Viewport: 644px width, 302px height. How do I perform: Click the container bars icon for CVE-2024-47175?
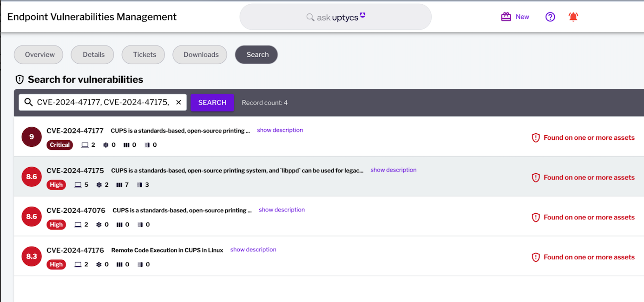coord(119,185)
